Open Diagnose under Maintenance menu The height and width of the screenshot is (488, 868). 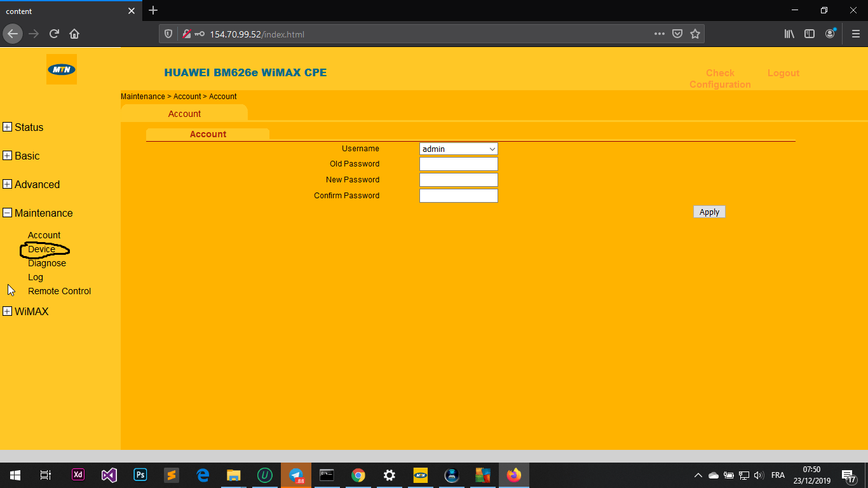[47, 263]
